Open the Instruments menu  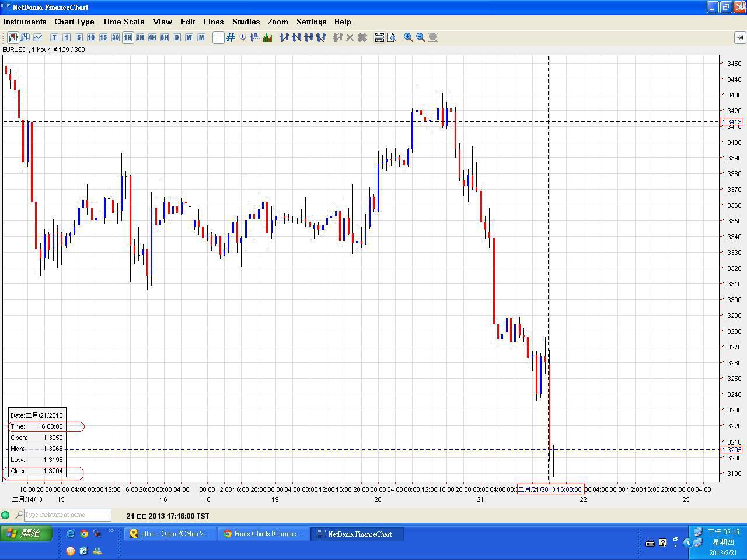pos(25,22)
